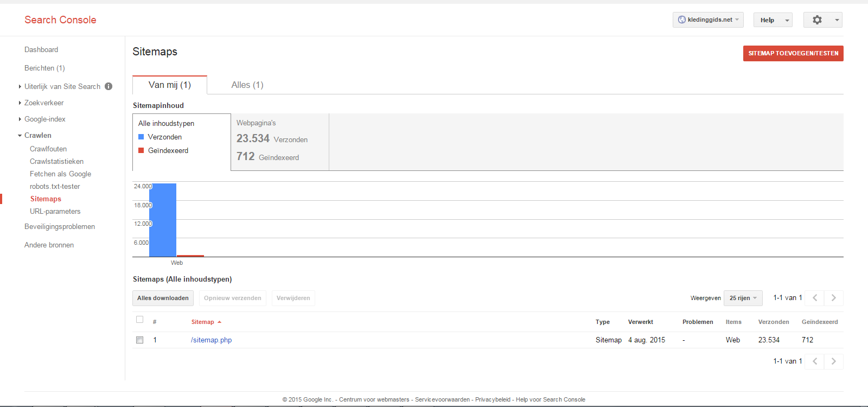Click the 24.000 chart axis label
This screenshot has height=407, width=868.
point(143,186)
